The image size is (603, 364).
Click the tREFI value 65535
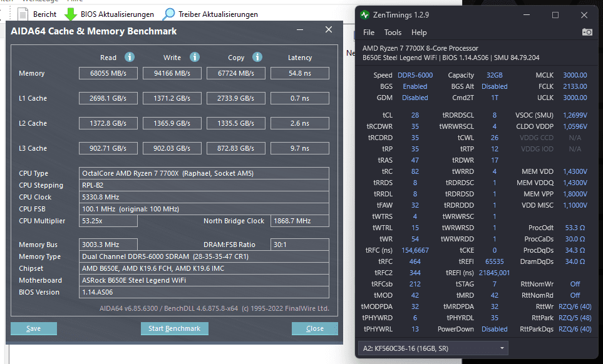tap(494, 261)
